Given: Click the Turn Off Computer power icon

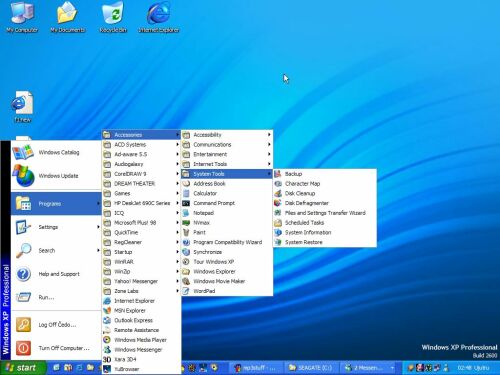Looking at the screenshot, I should tap(23, 348).
